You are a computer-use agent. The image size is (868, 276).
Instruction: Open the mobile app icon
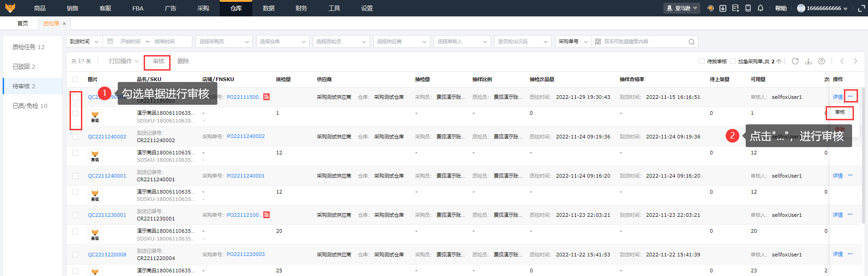[x=748, y=8]
